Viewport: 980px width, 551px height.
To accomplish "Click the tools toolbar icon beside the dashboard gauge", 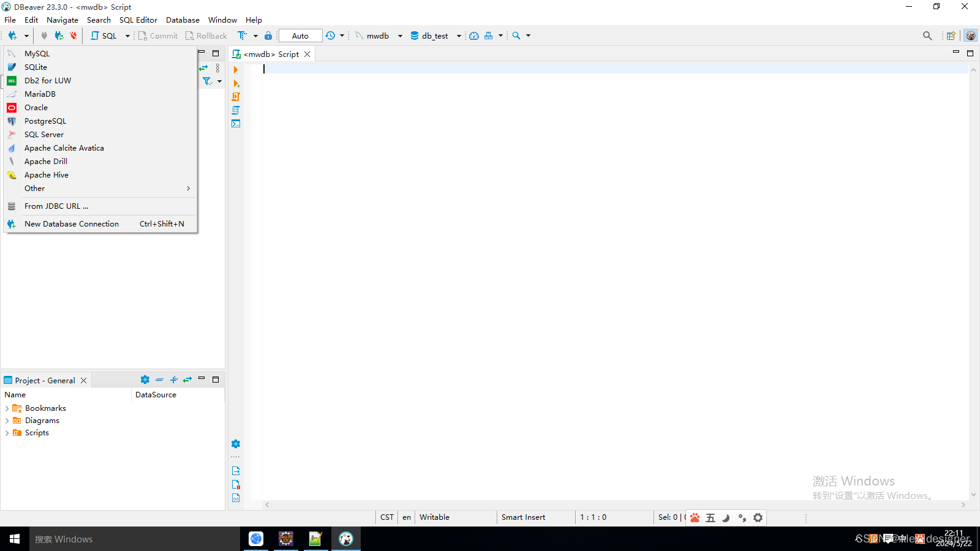I will point(488,36).
